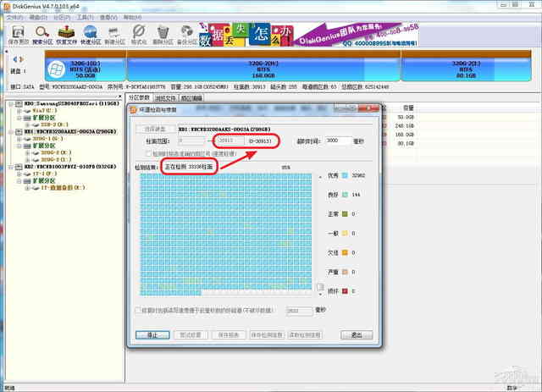
Task: Open the View (查看) menu
Action: (108, 17)
